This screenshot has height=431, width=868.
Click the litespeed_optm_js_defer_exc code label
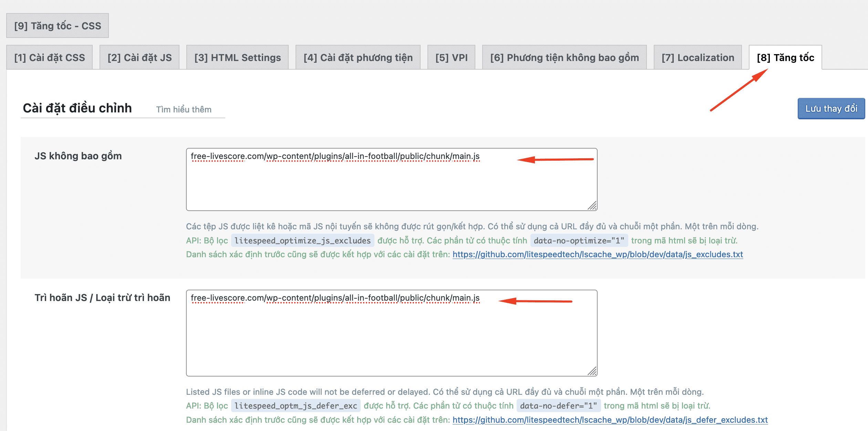pyautogui.click(x=296, y=406)
